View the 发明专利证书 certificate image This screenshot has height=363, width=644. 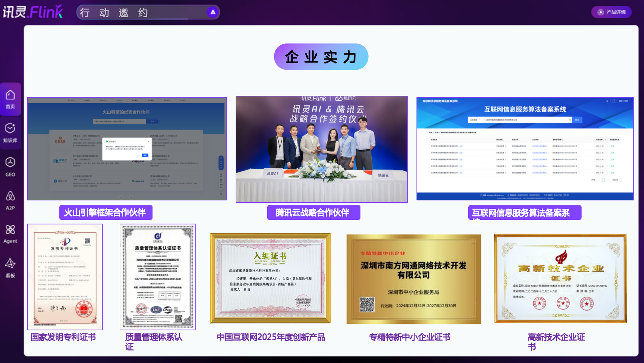pyautogui.click(x=65, y=277)
